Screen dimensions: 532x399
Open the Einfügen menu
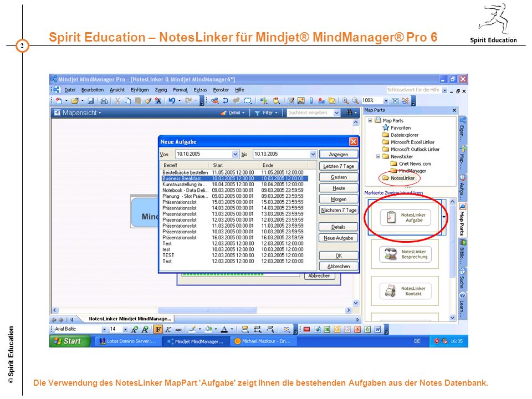140,90
